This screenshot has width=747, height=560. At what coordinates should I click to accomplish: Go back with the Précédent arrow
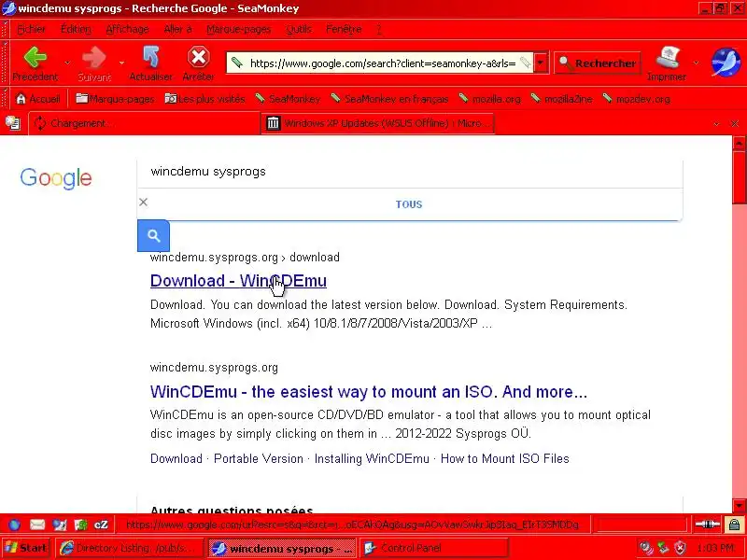(35, 63)
